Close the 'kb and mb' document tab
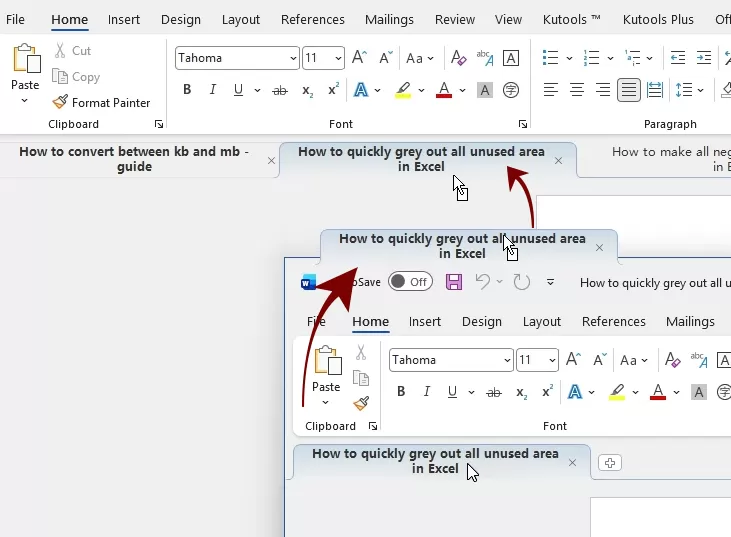 [271, 161]
